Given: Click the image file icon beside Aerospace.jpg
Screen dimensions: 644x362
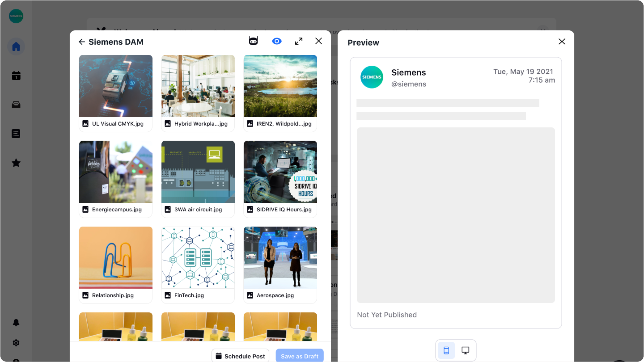Looking at the screenshot, I should [x=250, y=295].
